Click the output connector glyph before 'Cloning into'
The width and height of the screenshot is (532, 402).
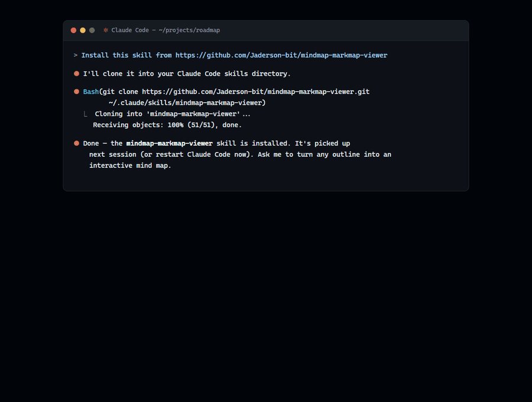[85, 114]
